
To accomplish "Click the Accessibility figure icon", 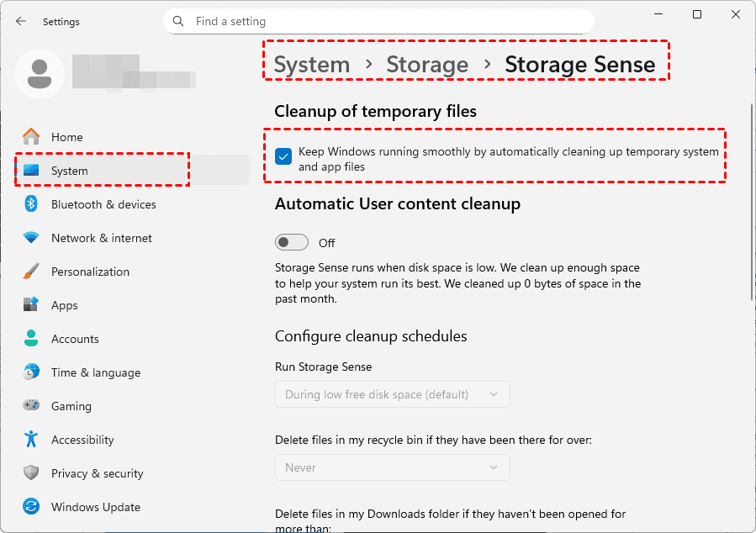I will (x=31, y=440).
